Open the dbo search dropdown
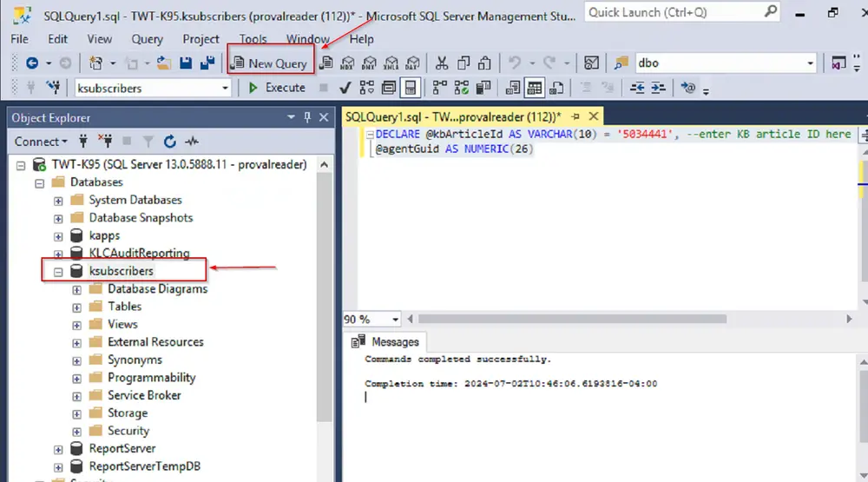This screenshot has width=868, height=482. pyautogui.click(x=810, y=63)
